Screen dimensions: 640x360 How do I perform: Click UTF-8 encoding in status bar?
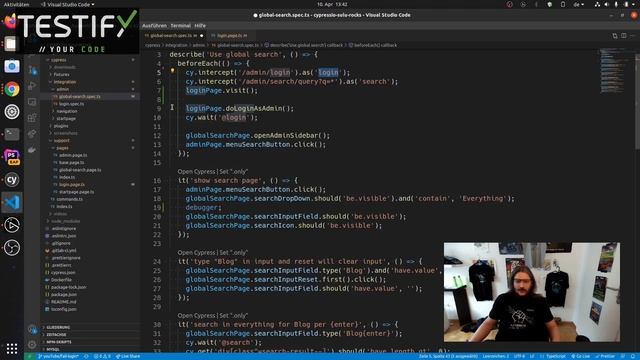tap(519, 356)
